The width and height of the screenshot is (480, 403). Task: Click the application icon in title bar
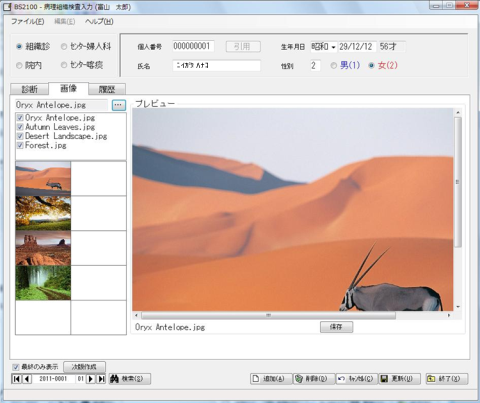(7, 7)
